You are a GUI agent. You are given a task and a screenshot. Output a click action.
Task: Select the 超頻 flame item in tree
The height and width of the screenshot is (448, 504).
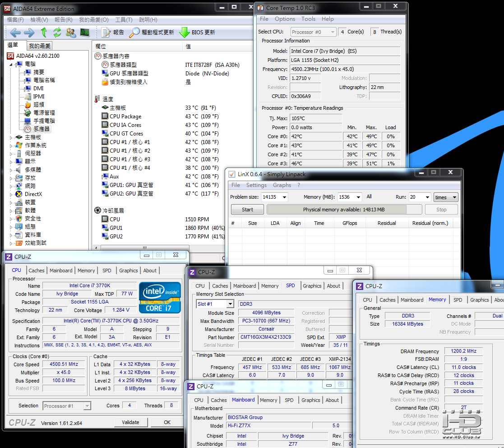[x=38, y=104]
